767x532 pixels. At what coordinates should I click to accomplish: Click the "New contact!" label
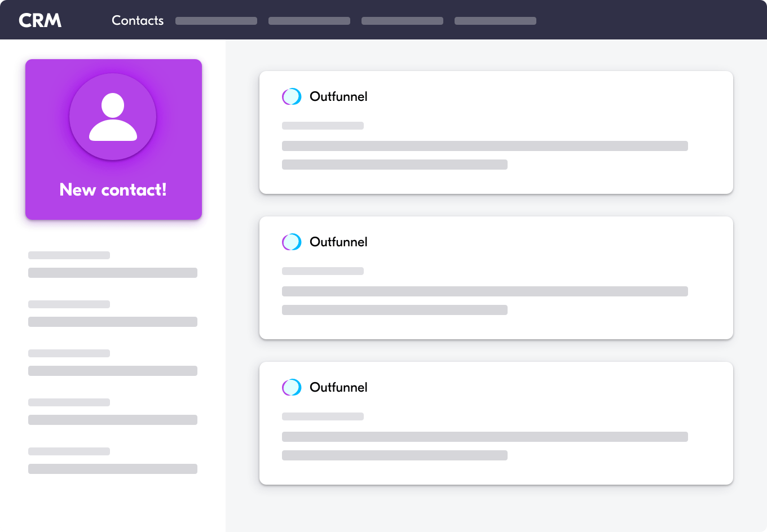[x=113, y=189]
